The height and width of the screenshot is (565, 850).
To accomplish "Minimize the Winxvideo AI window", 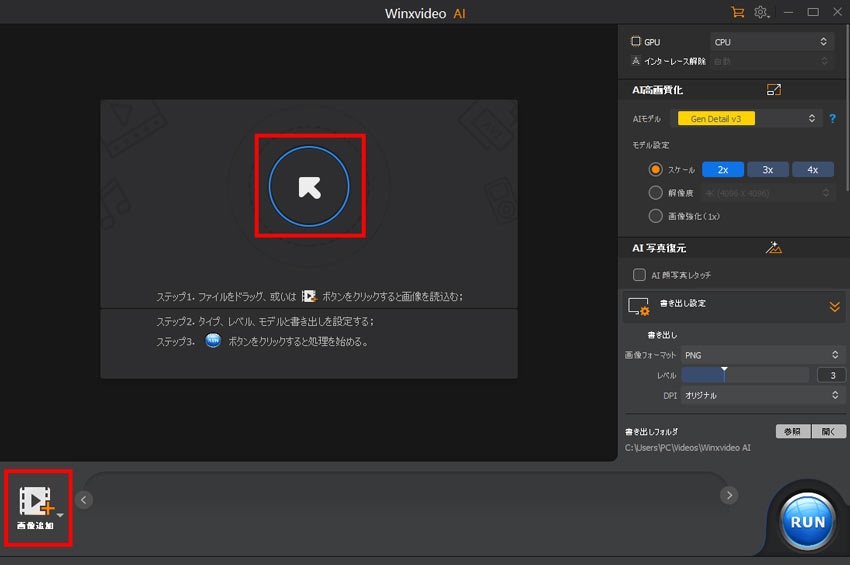I will click(788, 12).
